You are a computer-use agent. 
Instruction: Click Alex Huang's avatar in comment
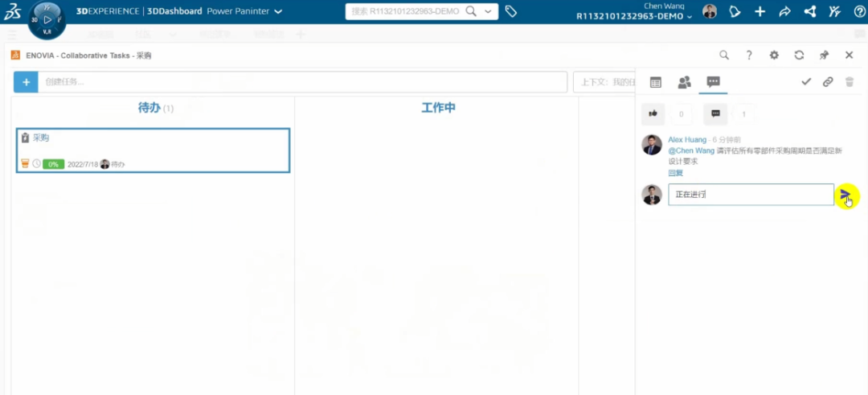pos(652,145)
